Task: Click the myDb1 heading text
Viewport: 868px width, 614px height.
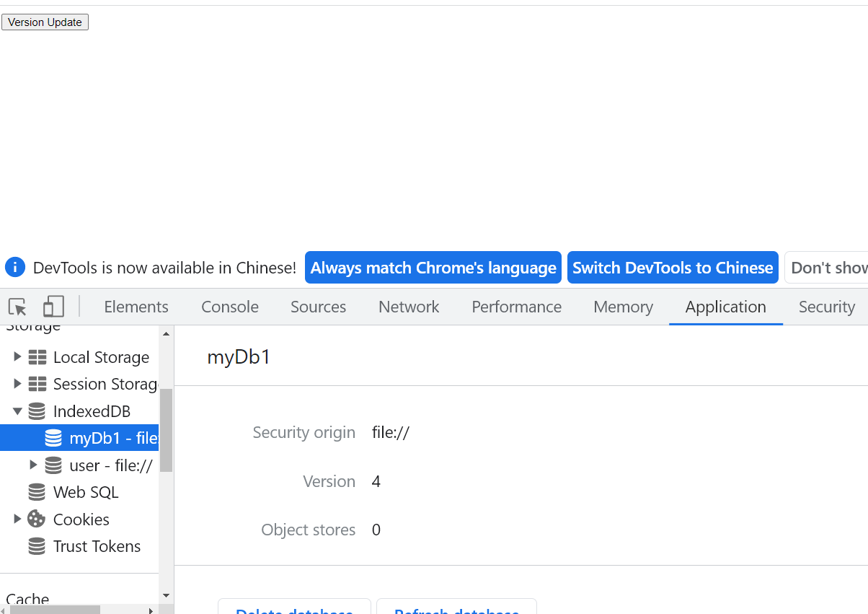Action: tap(239, 357)
